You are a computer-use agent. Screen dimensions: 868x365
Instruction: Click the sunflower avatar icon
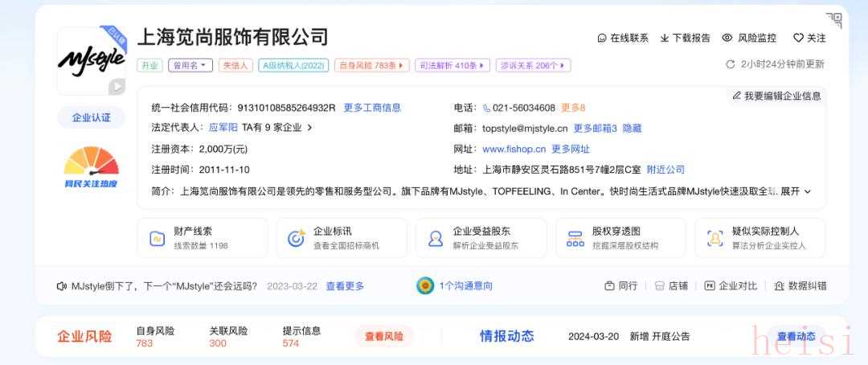(425, 285)
